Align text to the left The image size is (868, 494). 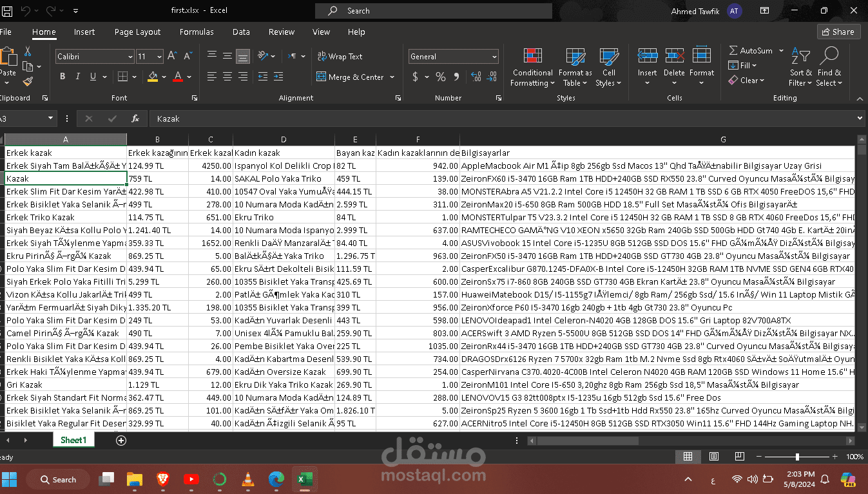[x=212, y=77]
